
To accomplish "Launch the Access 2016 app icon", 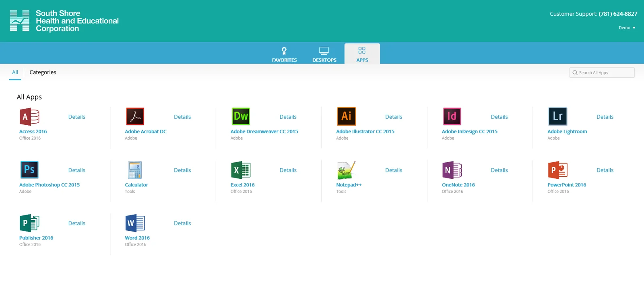I will tap(29, 117).
